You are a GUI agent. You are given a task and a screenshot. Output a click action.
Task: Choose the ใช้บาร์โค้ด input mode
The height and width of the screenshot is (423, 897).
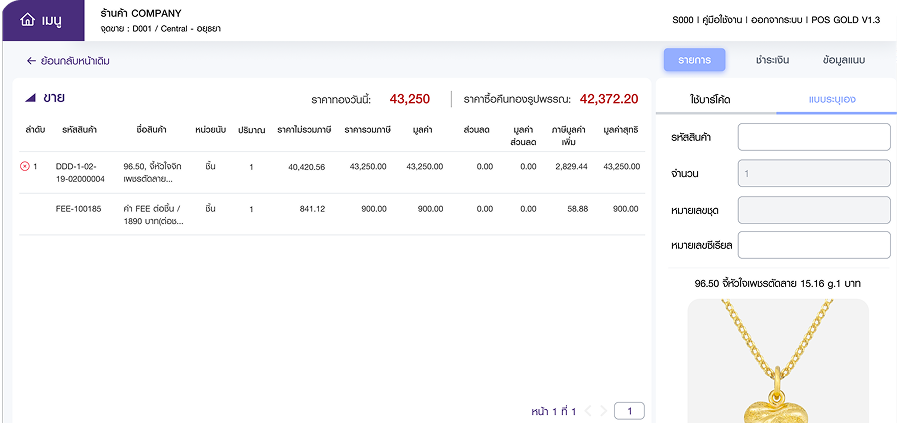[710, 99]
